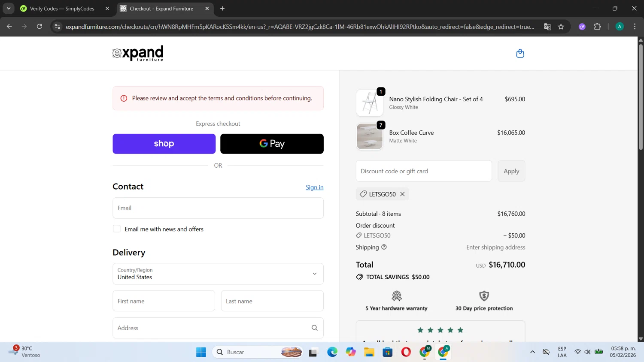This screenshot has width=644, height=362.
Task: Click the shipping help question icon
Action: (x=384, y=247)
